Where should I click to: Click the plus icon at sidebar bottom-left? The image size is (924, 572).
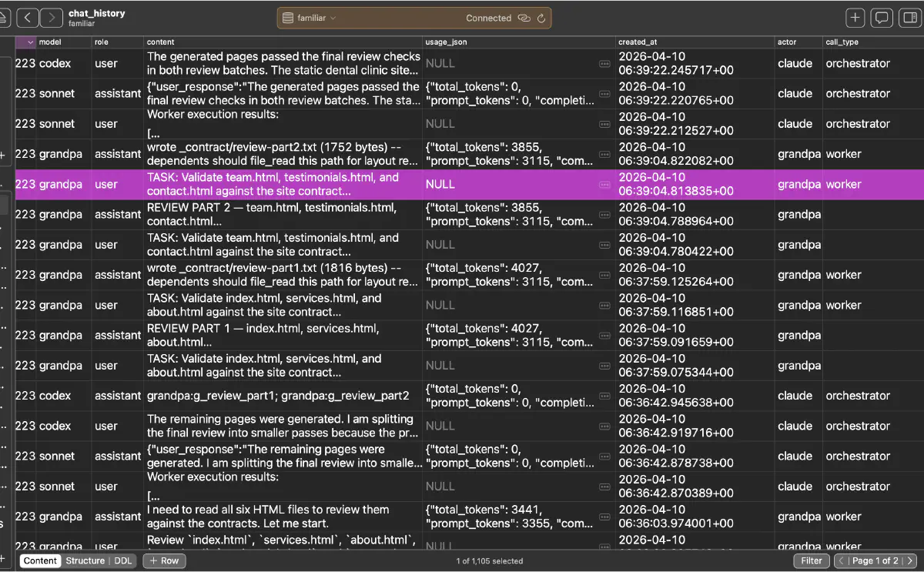(3, 557)
